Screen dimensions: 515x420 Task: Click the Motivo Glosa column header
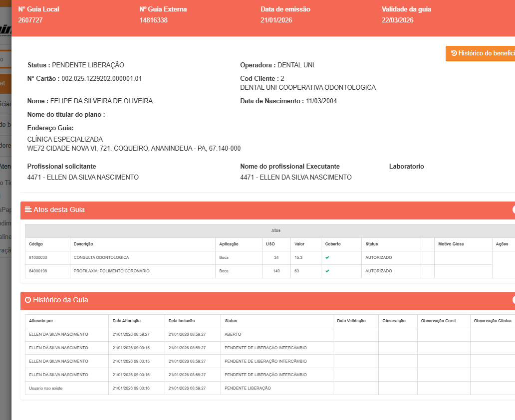tap(451, 244)
